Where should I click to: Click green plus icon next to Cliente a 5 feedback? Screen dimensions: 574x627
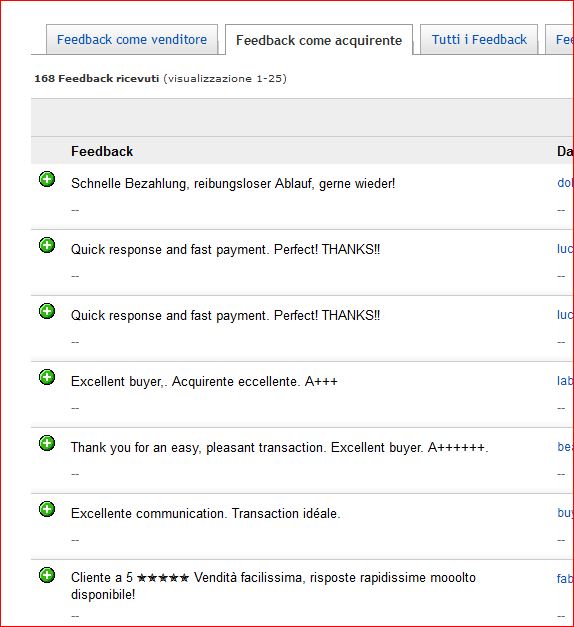coord(47,575)
